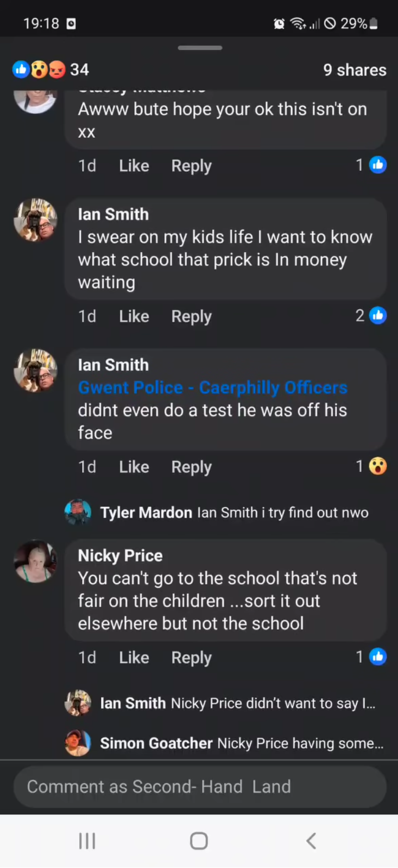Open Nicky Price's profile picture

[35, 561]
